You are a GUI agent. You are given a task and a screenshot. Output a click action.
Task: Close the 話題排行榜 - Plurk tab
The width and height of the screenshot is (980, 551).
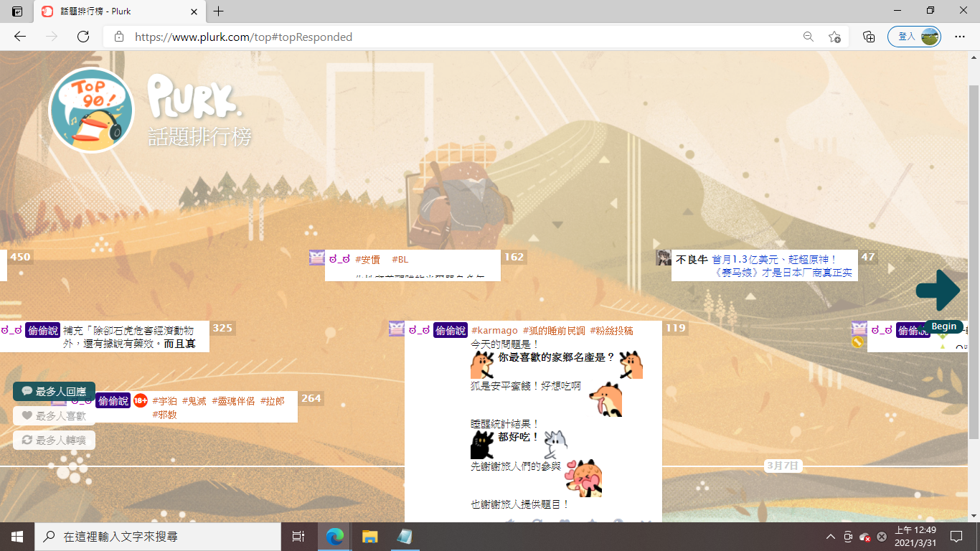tap(194, 11)
